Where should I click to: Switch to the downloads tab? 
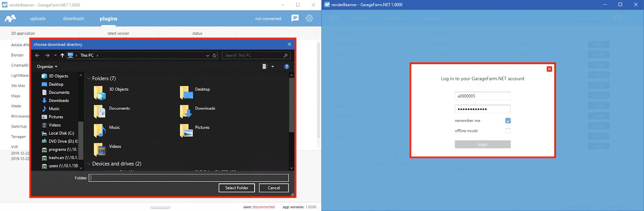[74, 19]
